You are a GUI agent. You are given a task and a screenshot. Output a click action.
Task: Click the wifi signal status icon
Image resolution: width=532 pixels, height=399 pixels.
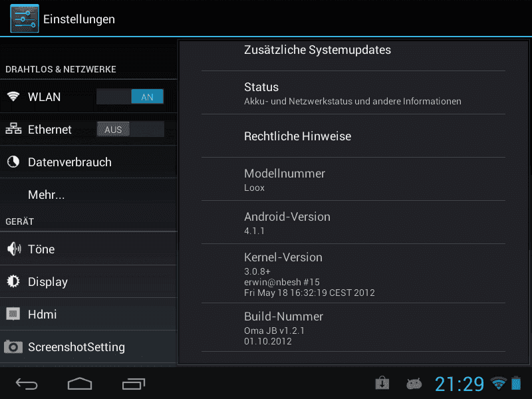pyautogui.click(x=498, y=384)
